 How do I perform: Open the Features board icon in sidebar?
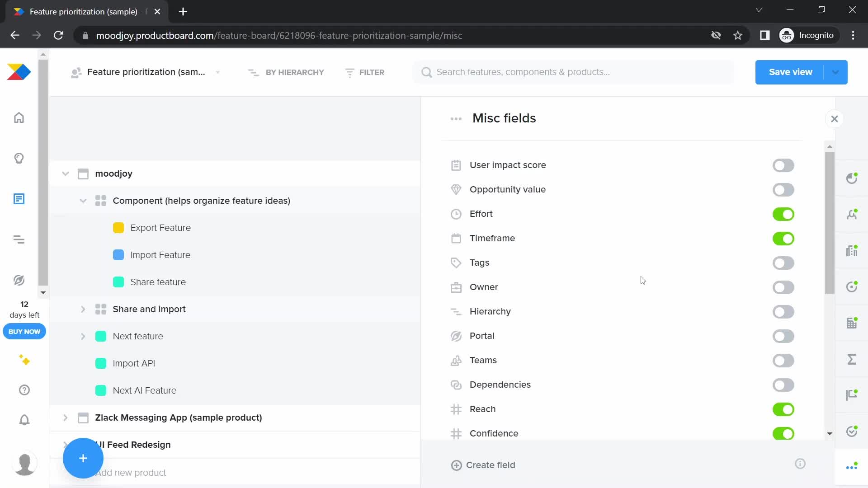click(19, 199)
